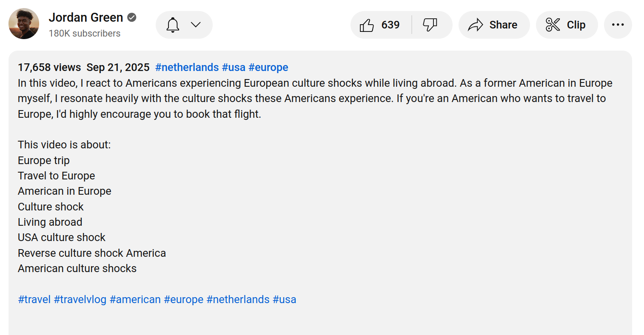Expand the notification options chevron

196,25
